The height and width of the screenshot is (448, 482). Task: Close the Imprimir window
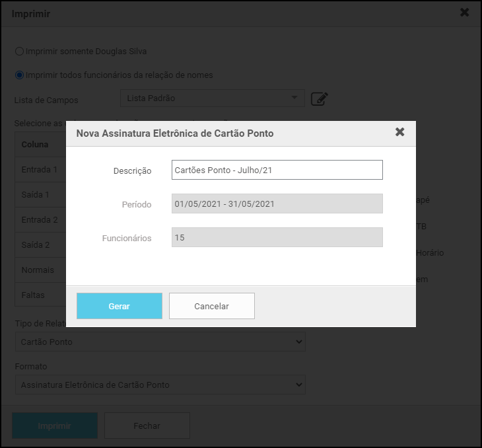point(464,13)
